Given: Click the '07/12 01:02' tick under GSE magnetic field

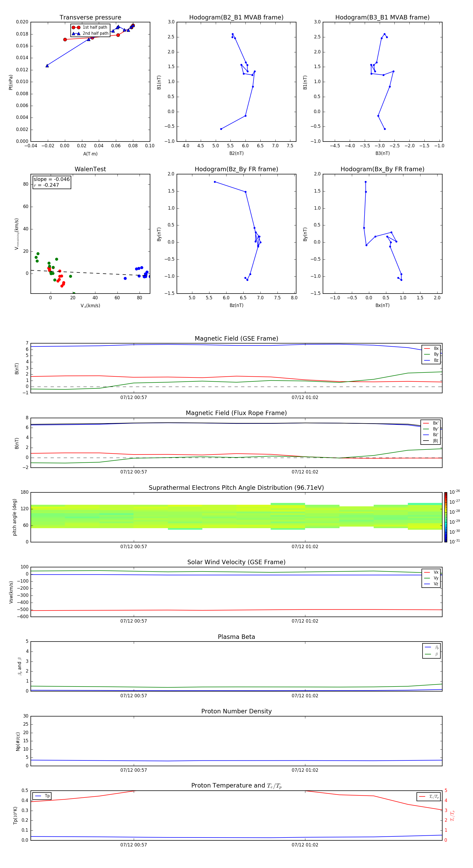Looking at the screenshot, I should 305,398.
